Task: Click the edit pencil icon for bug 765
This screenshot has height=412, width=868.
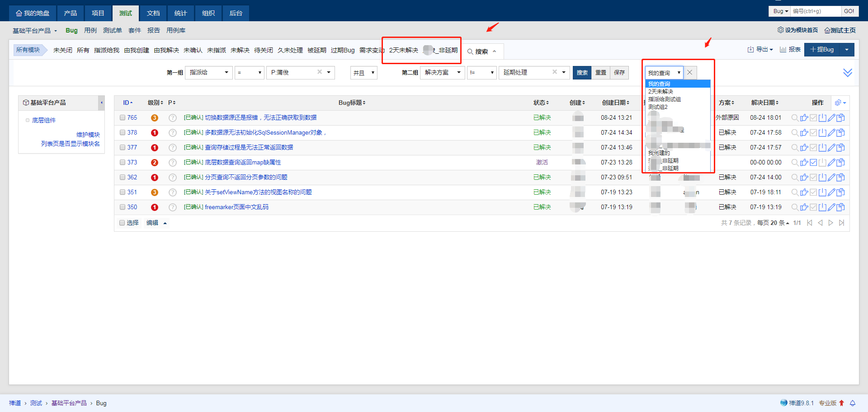Action: (831, 118)
